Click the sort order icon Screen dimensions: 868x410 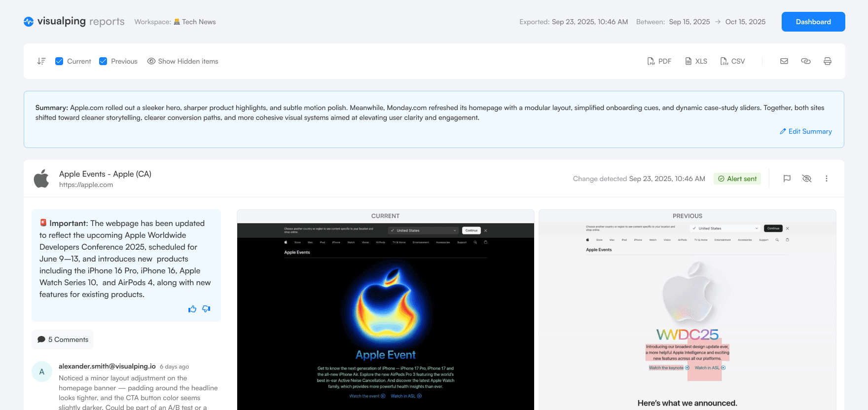[x=41, y=61]
